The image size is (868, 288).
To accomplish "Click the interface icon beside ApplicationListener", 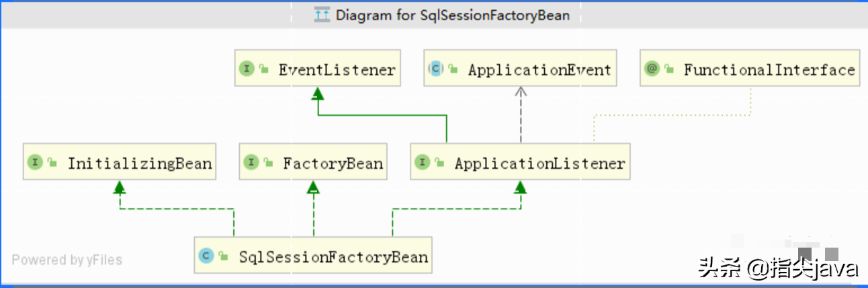I will coord(423,162).
